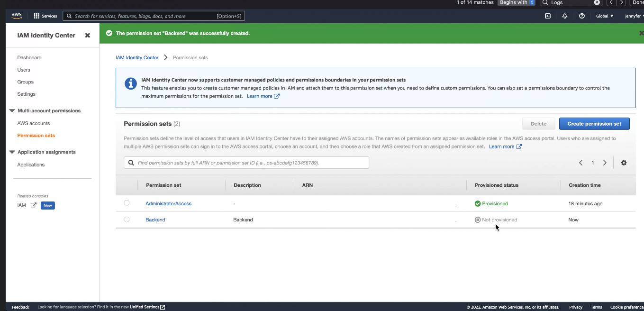The image size is (644, 311).
Task: Clear the browser find field
Action: tap(597, 2)
